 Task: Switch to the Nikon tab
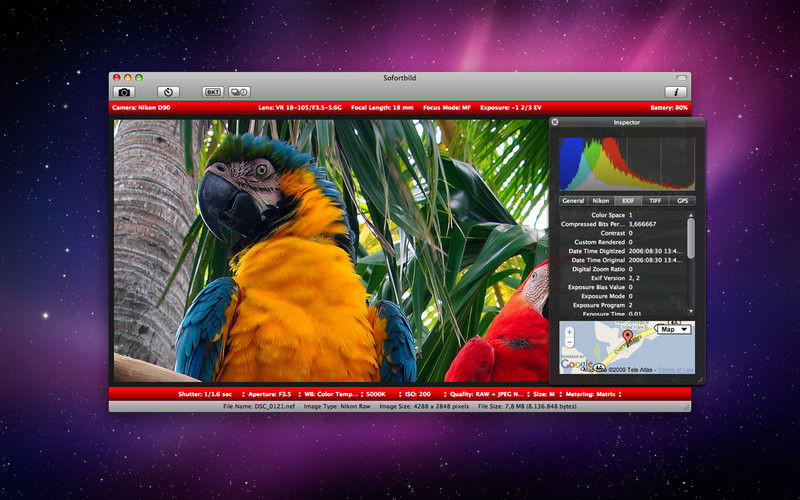click(x=601, y=201)
